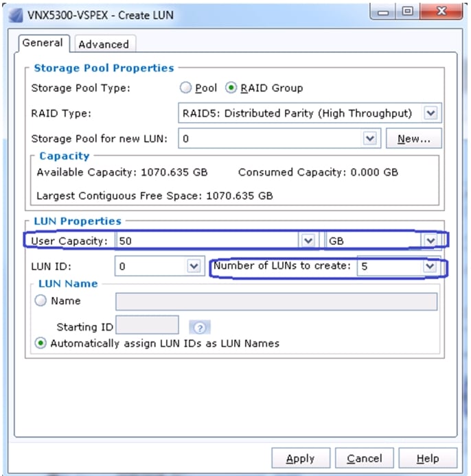The height and width of the screenshot is (476, 471).
Task: Switch to the General tab
Action: click(x=43, y=43)
